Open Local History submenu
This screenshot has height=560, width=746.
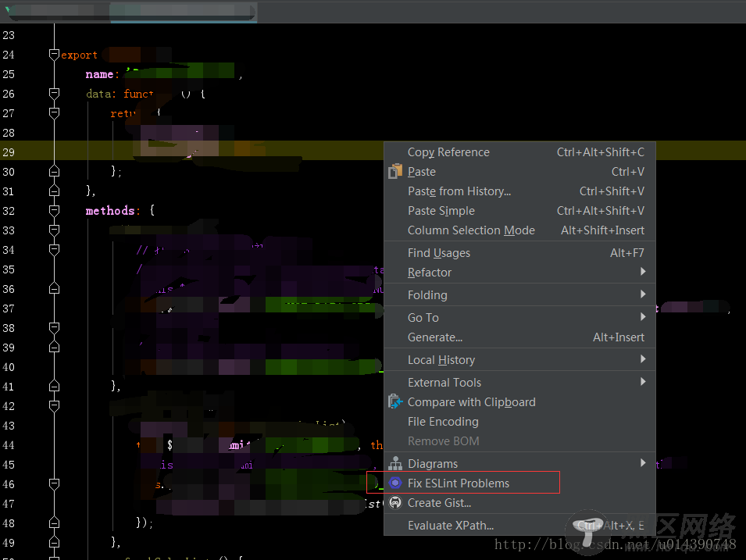[x=519, y=360]
